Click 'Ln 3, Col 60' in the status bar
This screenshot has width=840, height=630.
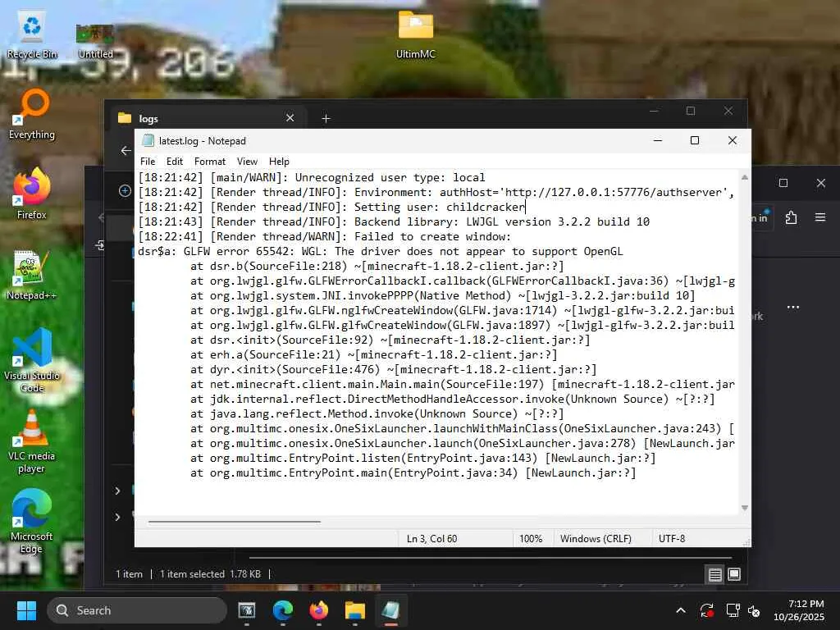(x=431, y=539)
